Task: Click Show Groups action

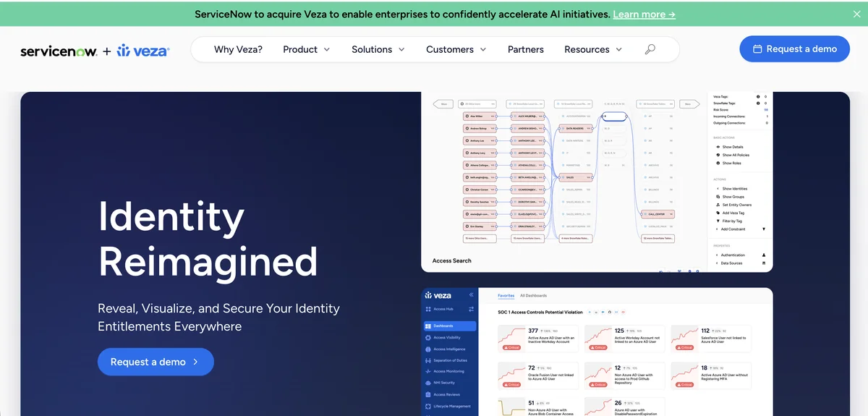Action: point(730,197)
